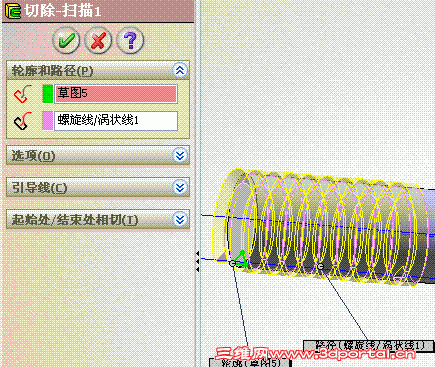Click the 轮廓(草图5) callout label in the viewport

click(251, 363)
